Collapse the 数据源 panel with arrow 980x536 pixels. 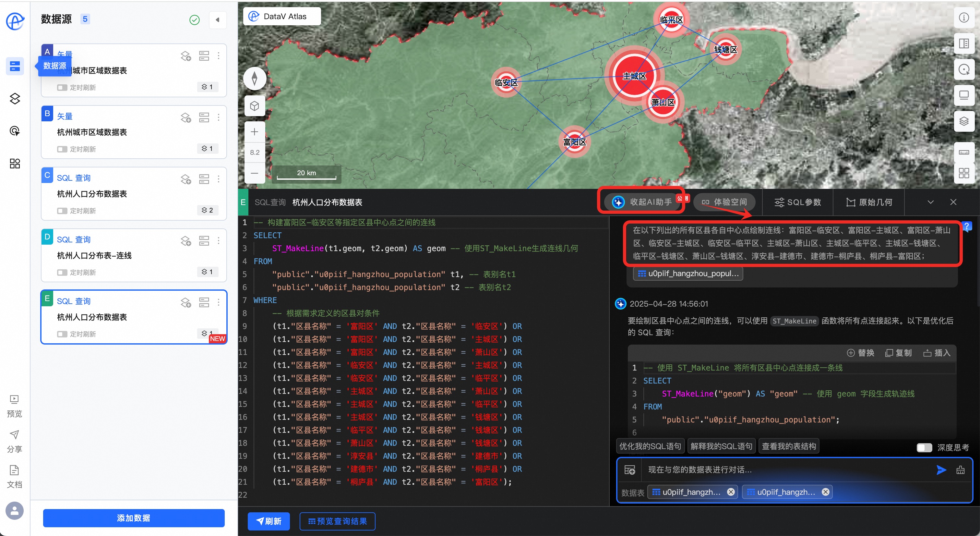tap(218, 20)
